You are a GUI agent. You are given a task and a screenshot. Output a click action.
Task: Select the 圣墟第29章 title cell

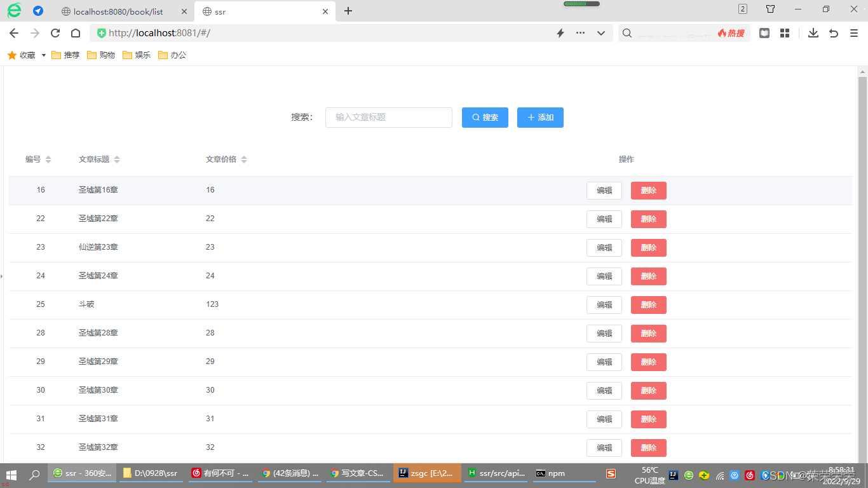coord(98,362)
